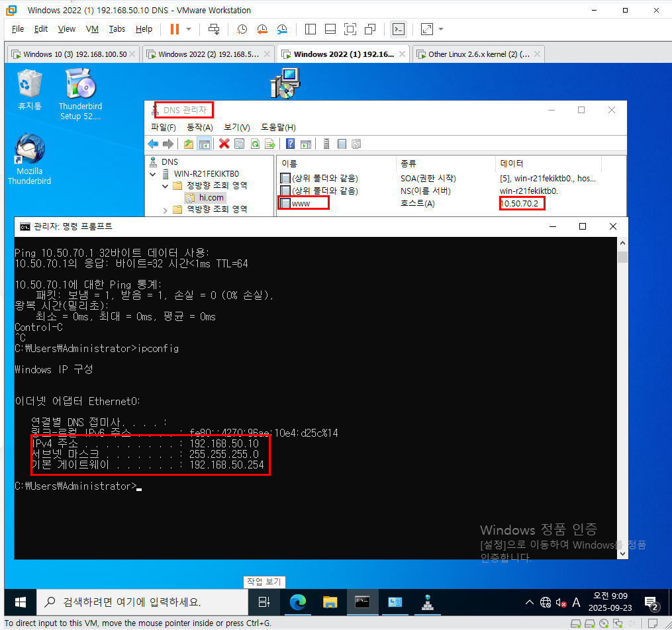This screenshot has width=672, height=630.
Task: Open the 휴지통 recycle bin icon
Action: (x=30, y=89)
